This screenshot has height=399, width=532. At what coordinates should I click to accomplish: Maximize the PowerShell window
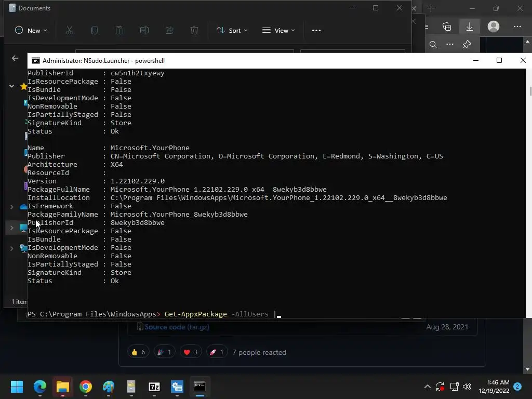(x=499, y=60)
